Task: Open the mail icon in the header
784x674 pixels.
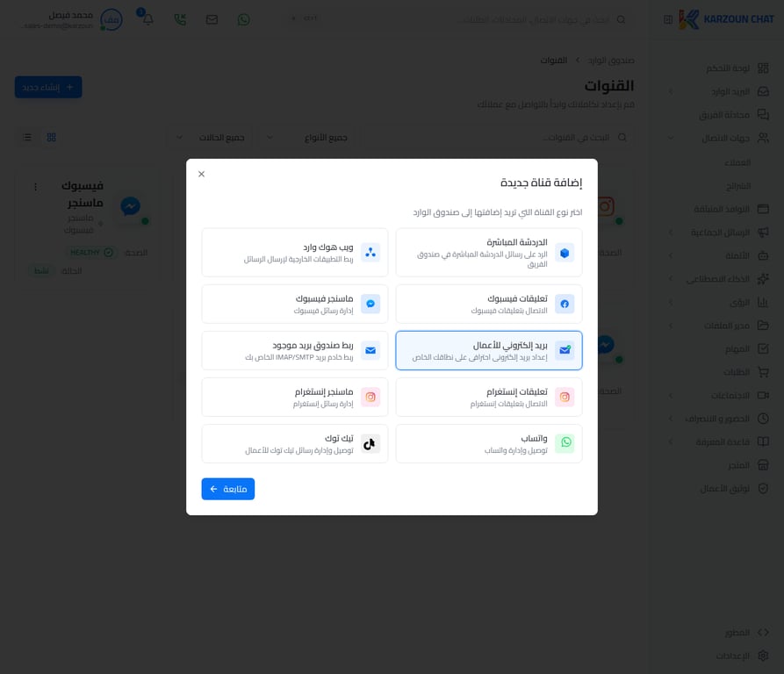Action: tap(212, 19)
